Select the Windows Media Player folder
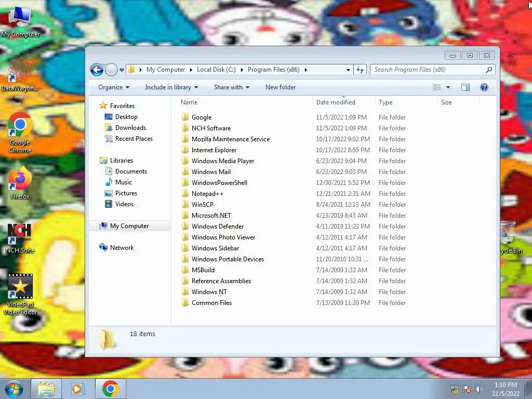The height and width of the screenshot is (399, 532). [x=222, y=161]
